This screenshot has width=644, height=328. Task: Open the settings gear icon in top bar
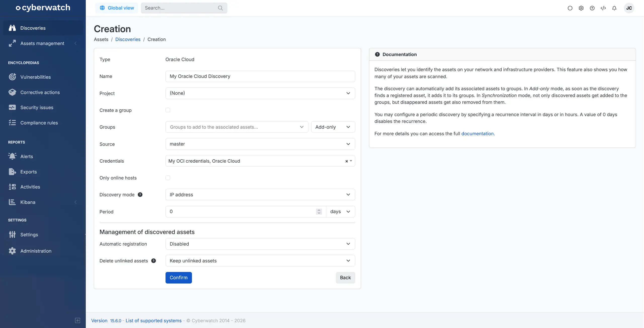[581, 8]
